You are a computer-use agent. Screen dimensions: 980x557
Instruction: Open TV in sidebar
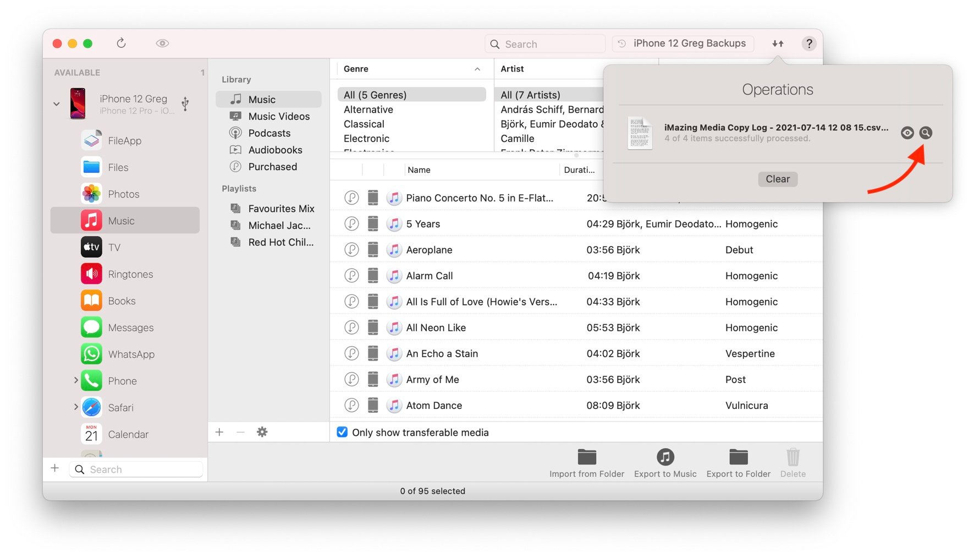(125, 248)
